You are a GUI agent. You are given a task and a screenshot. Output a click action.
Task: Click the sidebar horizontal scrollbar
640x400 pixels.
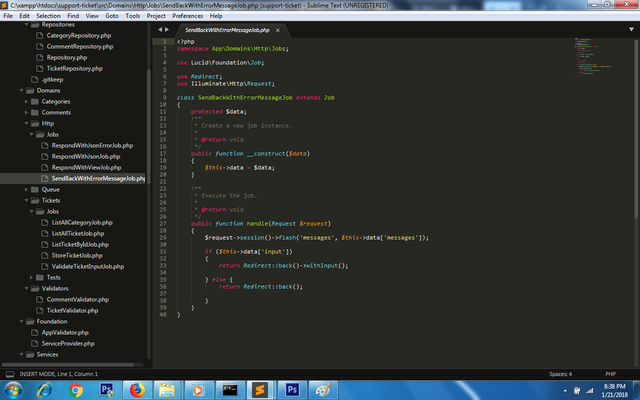pyautogui.click(x=68, y=364)
